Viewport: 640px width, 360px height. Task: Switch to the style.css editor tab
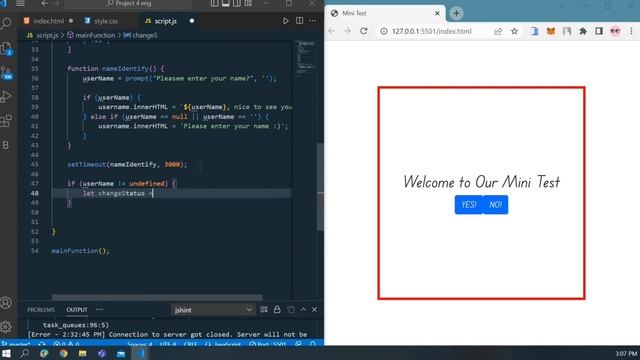(106, 21)
